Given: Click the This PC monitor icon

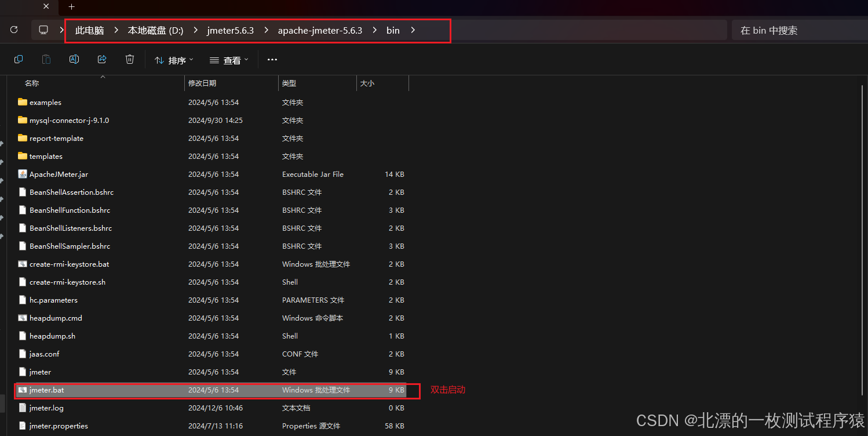Looking at the screenshot, I should pyautogui.click(x=43, y=30).
